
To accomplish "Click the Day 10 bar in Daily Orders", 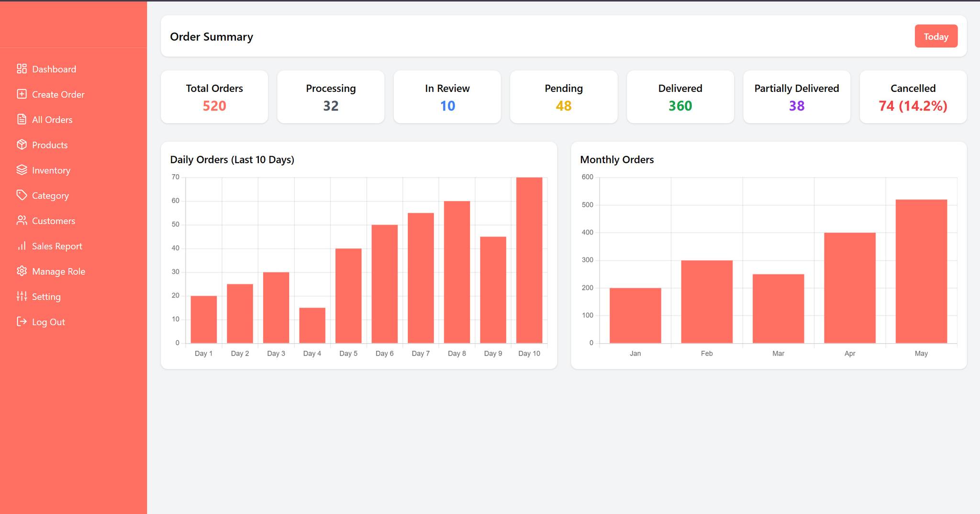I will coord(529,260).
